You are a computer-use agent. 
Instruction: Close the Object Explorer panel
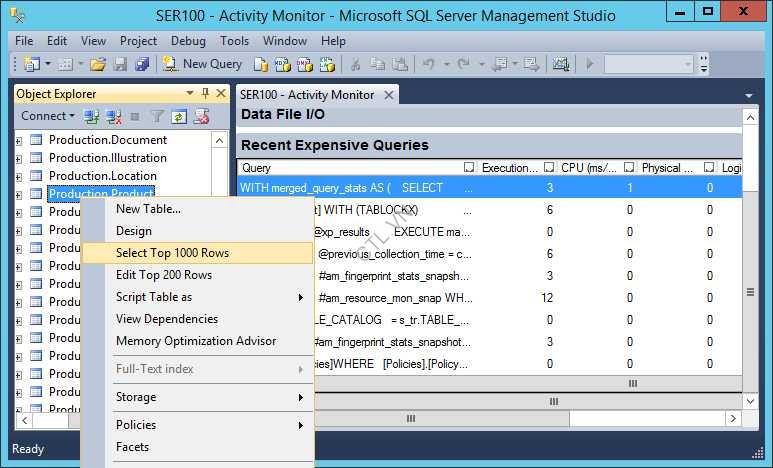click(x=221, y=93)
